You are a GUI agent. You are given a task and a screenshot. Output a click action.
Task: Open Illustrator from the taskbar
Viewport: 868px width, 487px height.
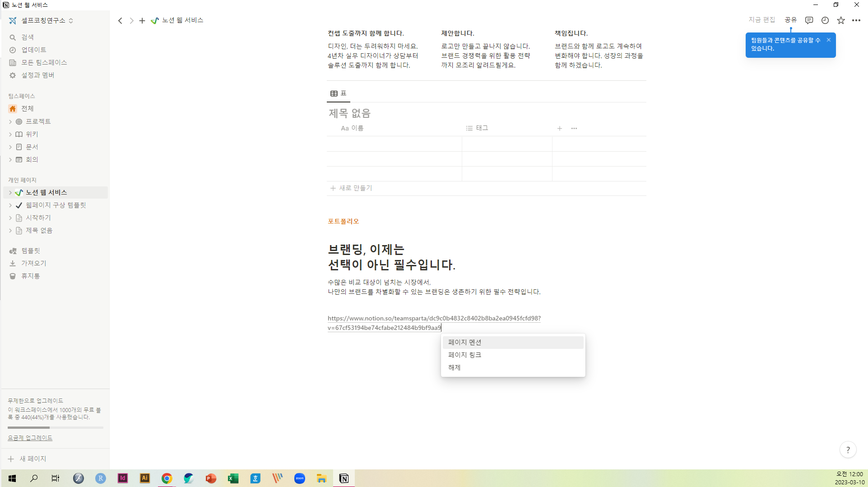pyautogui.click(x=144, y=478)
